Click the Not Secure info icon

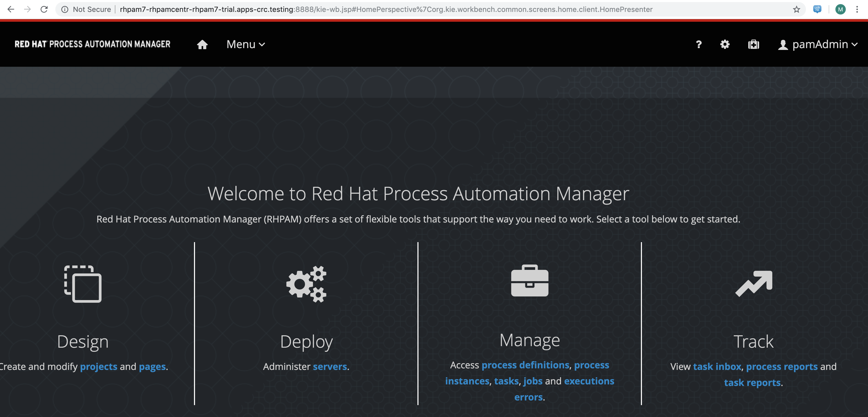point(65,9)
